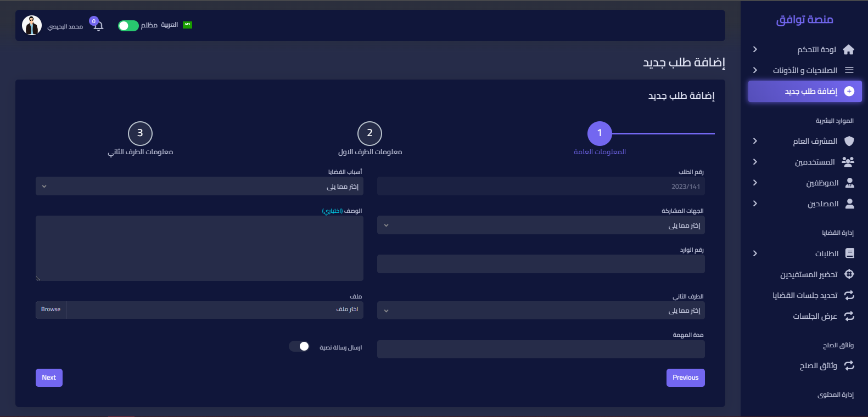The width and height of the screenshot is (868, 417).
Task: Go to step 2 معلومات الطرف الاول
Action: pos(369,133)
